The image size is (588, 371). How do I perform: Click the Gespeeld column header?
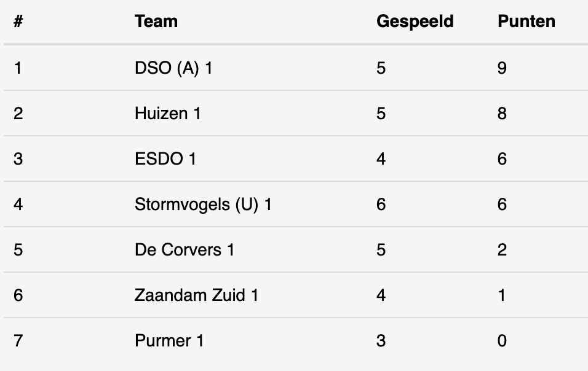(x=415, y=21)
